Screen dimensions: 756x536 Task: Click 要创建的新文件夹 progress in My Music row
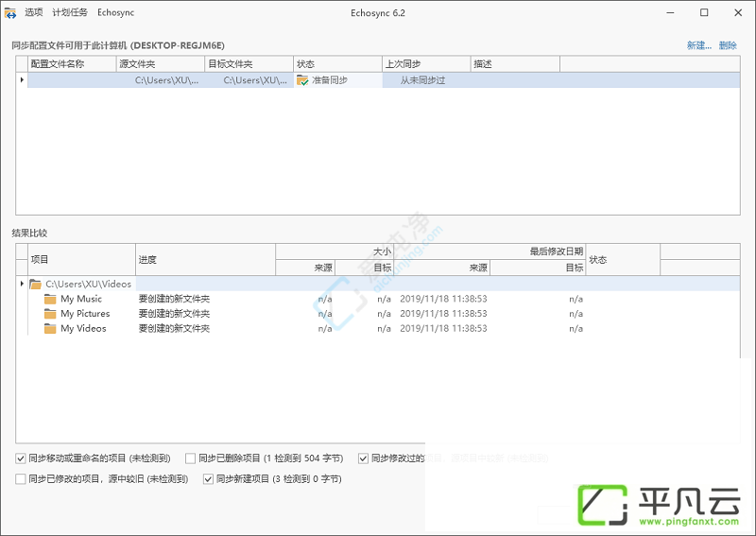(x=174, y=299)
